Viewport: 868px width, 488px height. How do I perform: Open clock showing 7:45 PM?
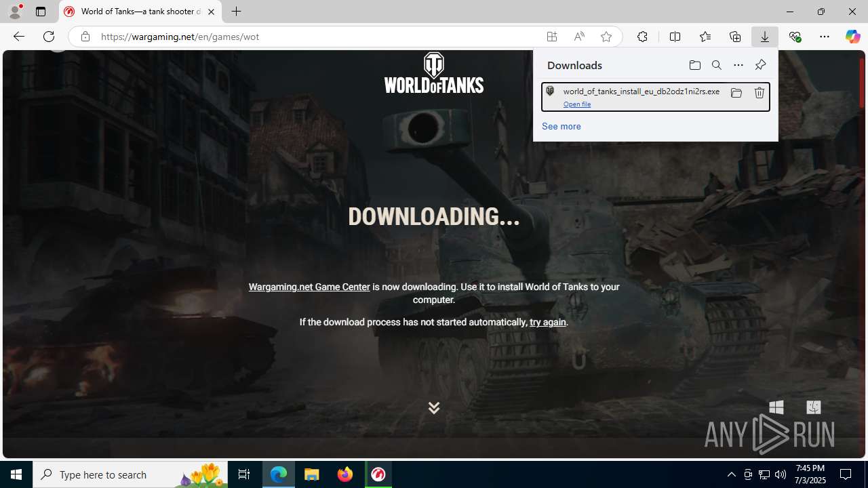coord(810,474)
